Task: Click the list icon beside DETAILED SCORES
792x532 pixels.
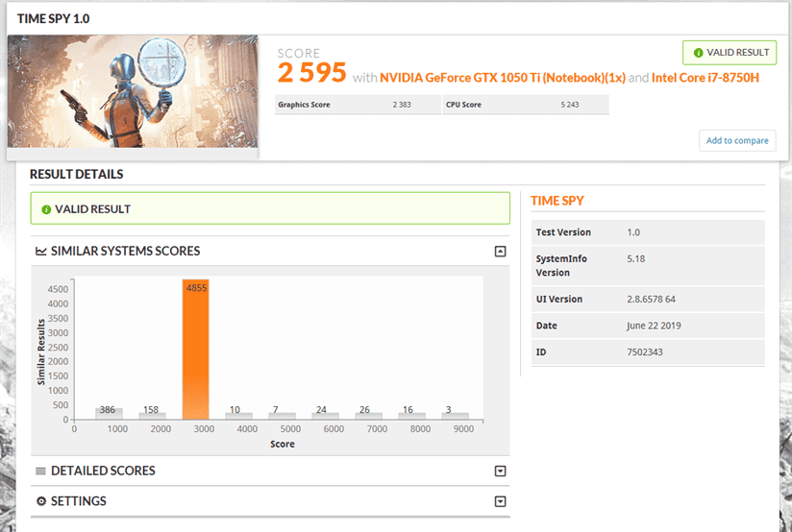Action: (41, 471)
